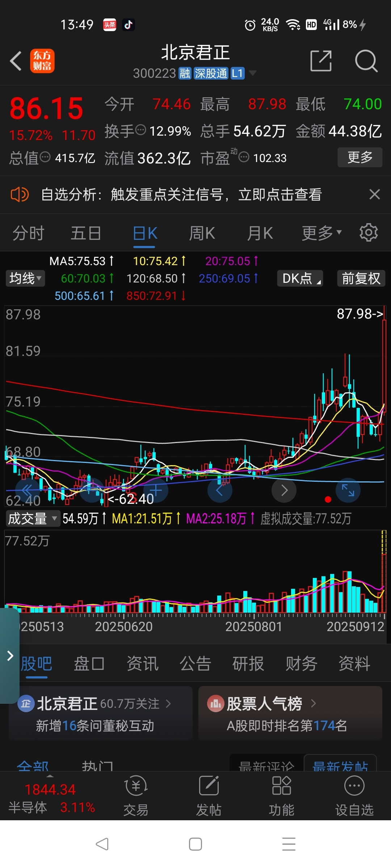The height and width of the screenshot is (868, 391).
Task: Switch to 五日 chart tab
Action: (x=86, y=233)
